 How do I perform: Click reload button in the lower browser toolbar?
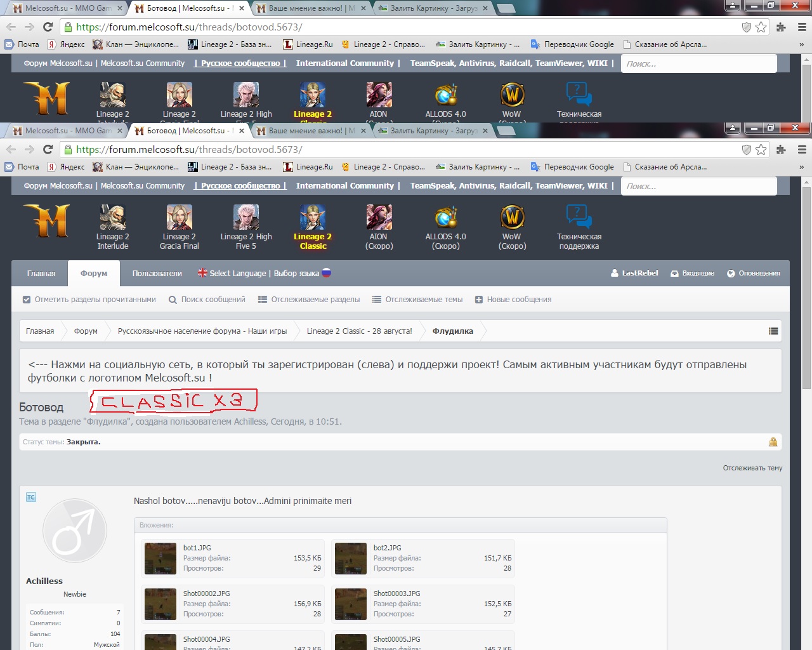48,150
